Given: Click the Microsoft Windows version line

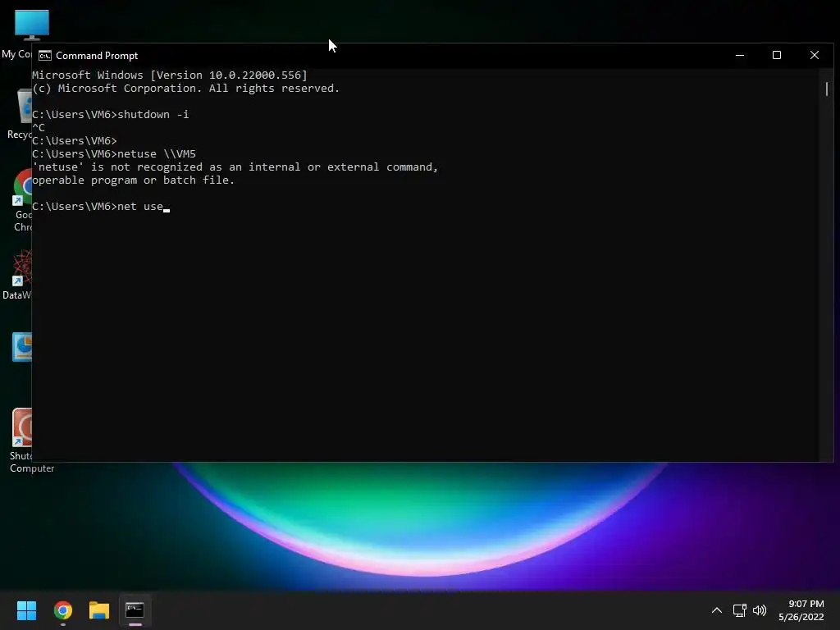Looking at the screenshot, I should tap(169, 75).
